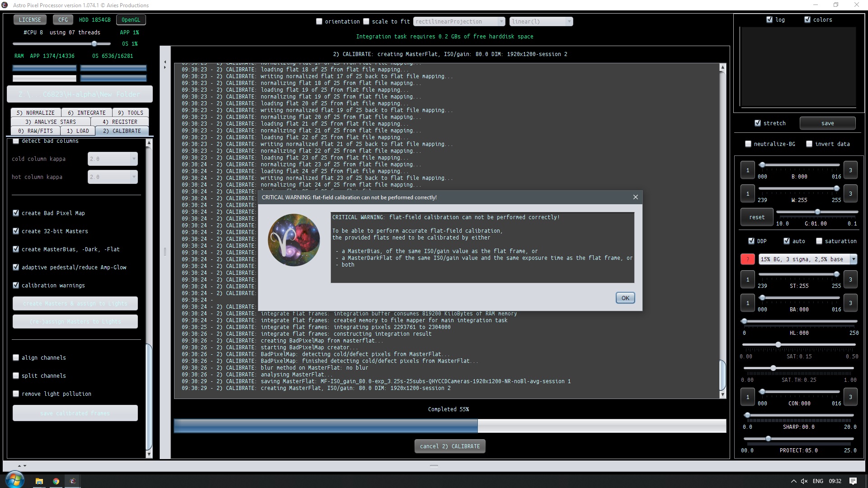The image size is (868, 488).
Task: Expand the 15% BG, 3 sigma preset dropdown
Action: pyautogui.click(x=853, y=259)
